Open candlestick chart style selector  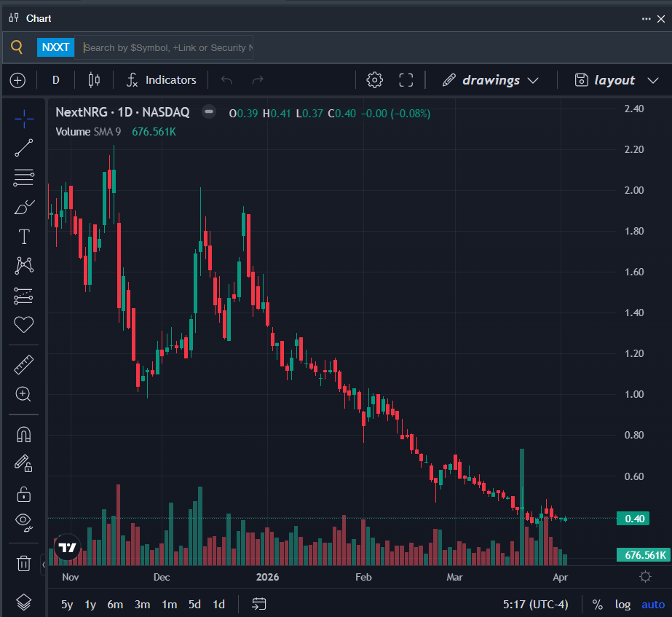[x=94, y=80]
